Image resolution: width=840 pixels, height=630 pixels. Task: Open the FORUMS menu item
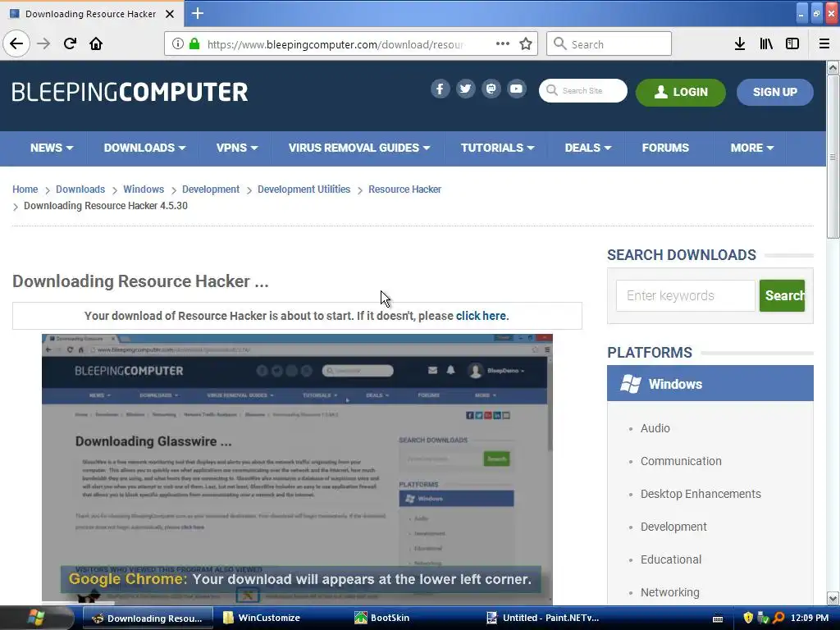pos(665,148)
